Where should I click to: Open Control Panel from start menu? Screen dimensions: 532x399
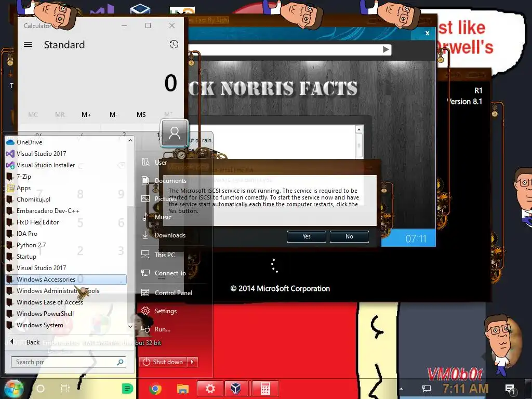(174, 293)
